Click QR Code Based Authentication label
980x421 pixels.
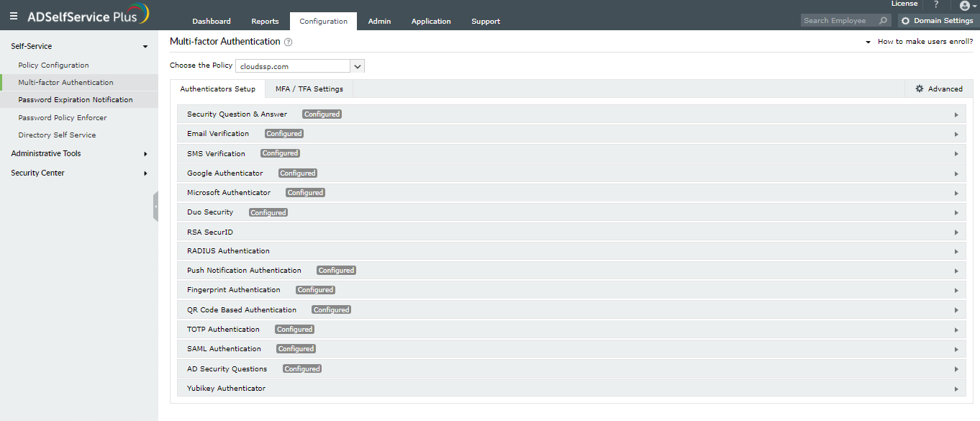point(242,310)
